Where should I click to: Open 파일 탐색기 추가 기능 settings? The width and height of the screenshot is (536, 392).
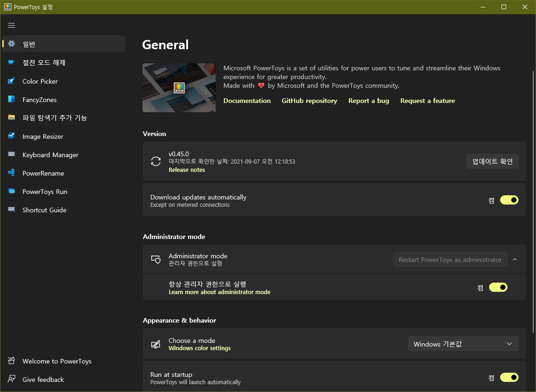[64, 118]
